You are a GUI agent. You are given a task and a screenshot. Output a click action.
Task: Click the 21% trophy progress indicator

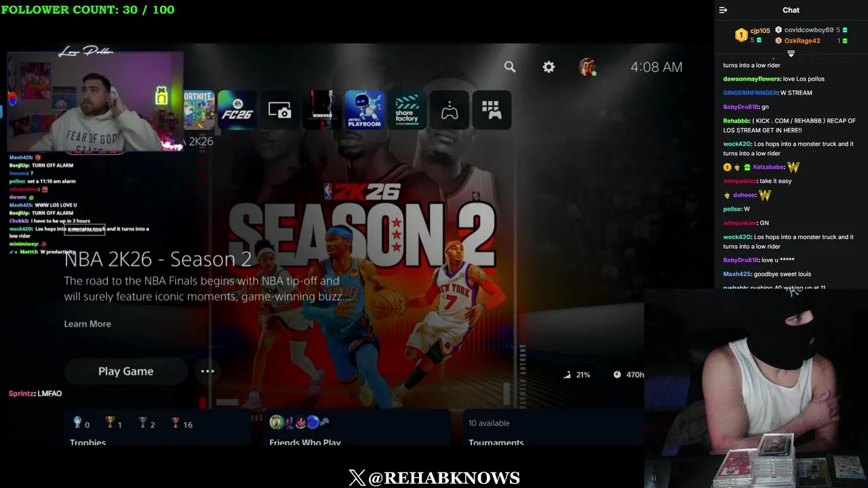(x=576, y=374)
